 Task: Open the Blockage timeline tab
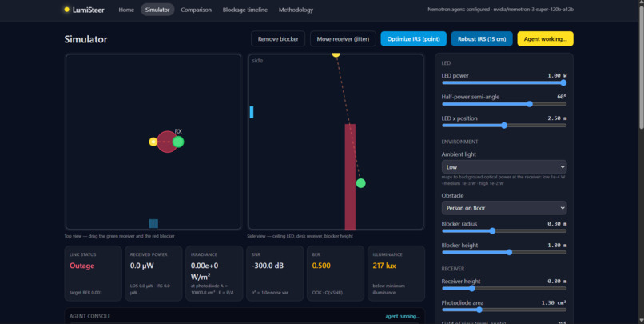tap(244, 10)
